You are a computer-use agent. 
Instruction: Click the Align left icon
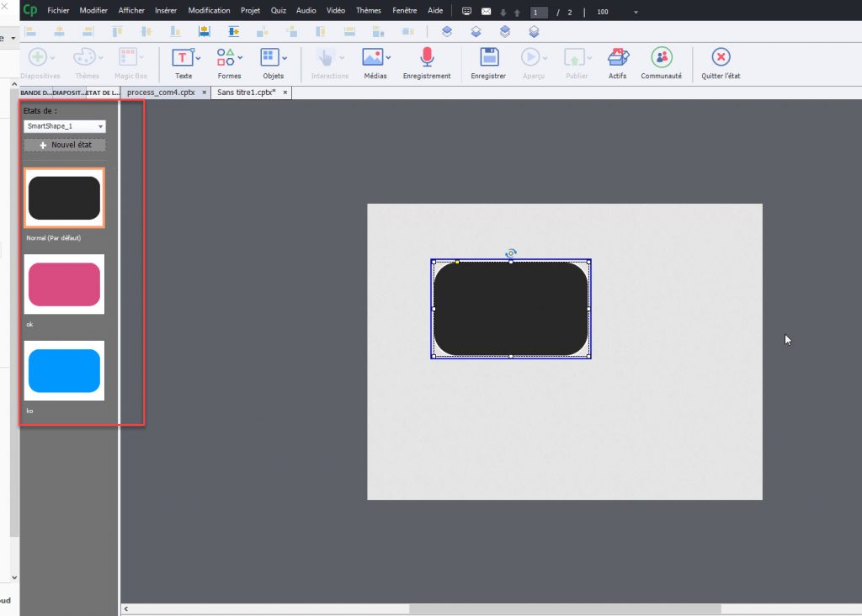click(31, 32)
